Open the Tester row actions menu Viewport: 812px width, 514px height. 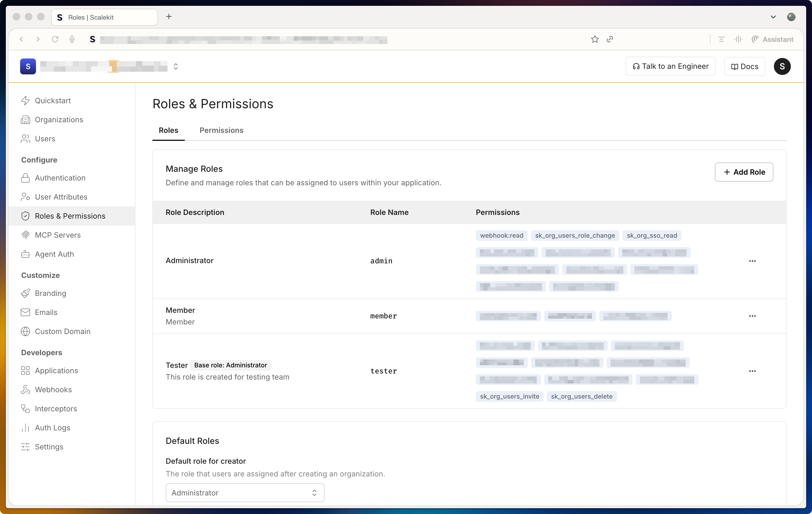tap(752, 371)
